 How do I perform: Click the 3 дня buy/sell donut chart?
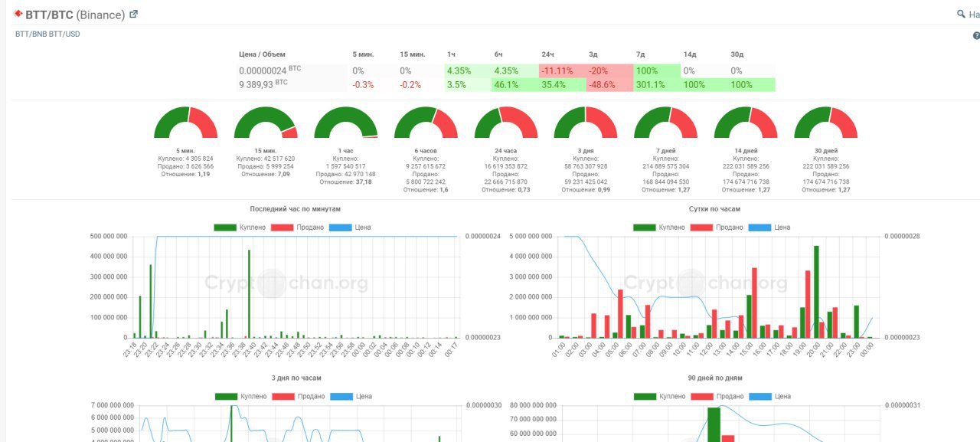pos(586,123)
